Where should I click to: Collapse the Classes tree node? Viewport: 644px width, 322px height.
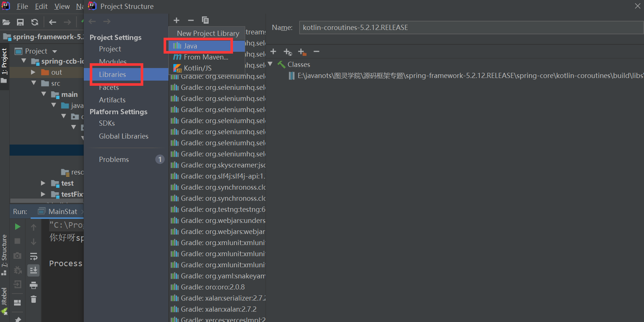point(270,64)
